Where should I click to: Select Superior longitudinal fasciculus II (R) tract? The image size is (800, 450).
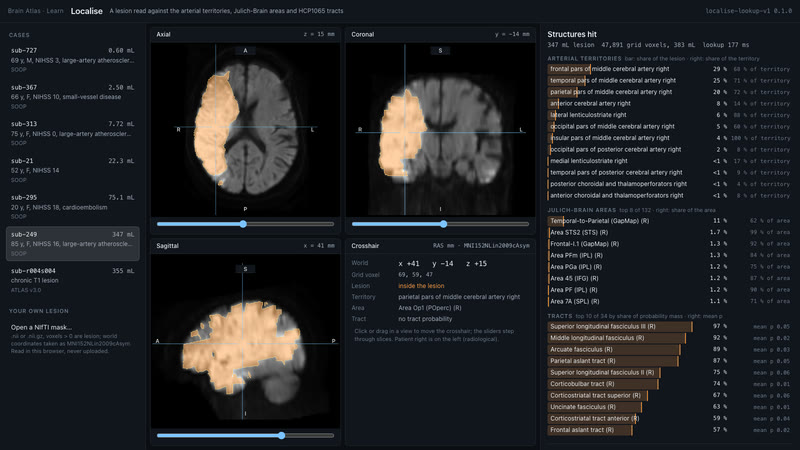(x=668, y=372)
